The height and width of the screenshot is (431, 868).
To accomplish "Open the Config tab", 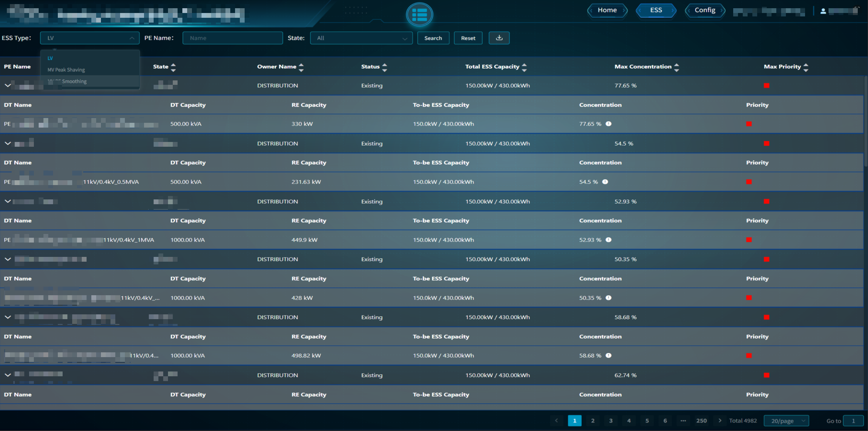I will [705, 10].
